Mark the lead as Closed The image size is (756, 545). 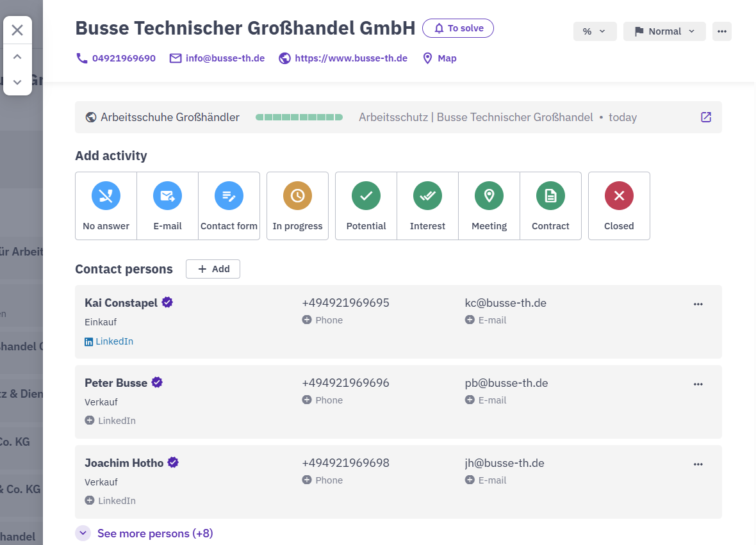tap(619, 206)
